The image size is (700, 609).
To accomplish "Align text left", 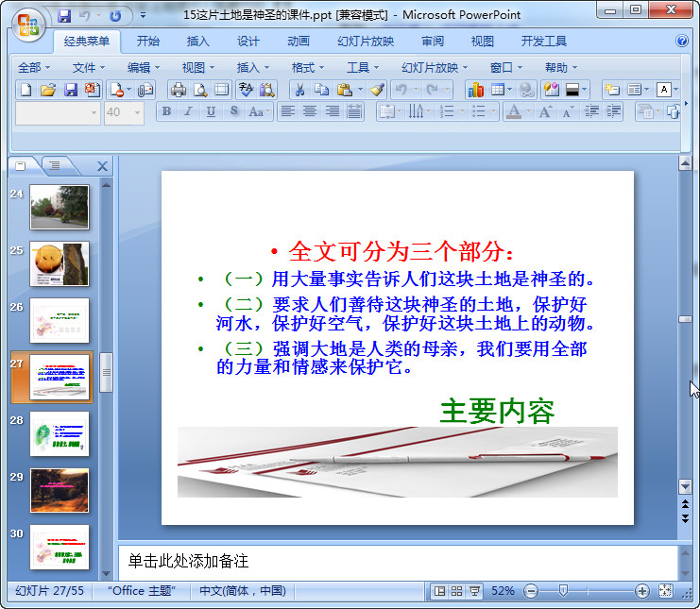I will (288, 111).
